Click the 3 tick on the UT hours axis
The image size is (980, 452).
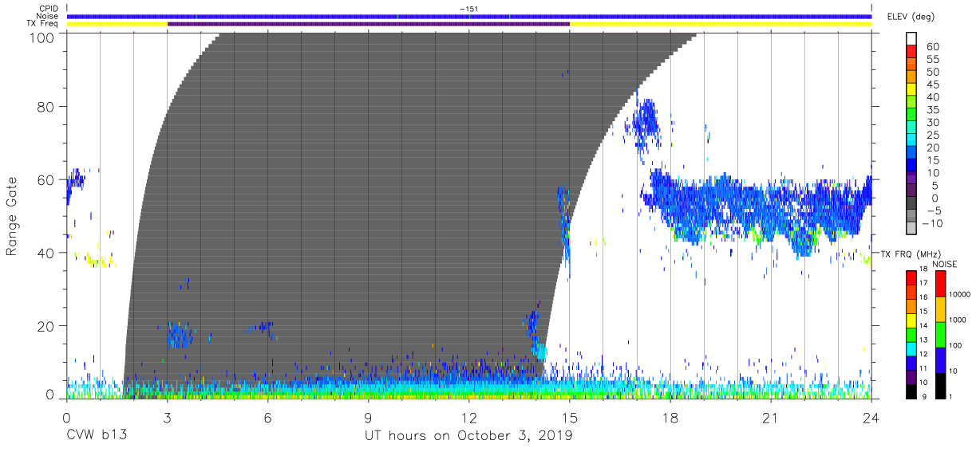point(167,418)
